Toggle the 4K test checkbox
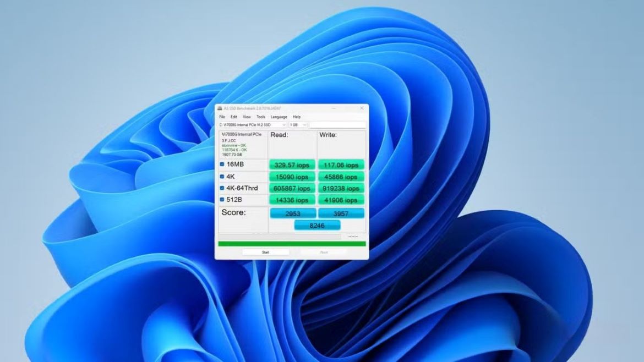The image size is (644, 362). tap(222, 177)
